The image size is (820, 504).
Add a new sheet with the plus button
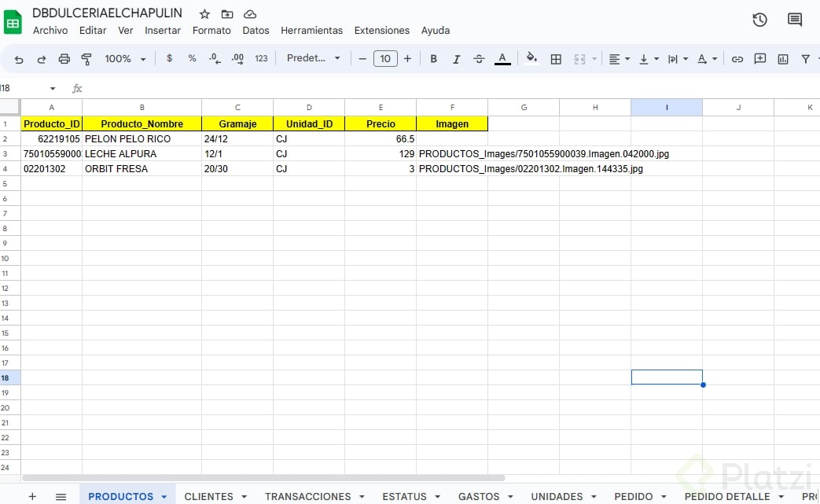tap(31, 496)
